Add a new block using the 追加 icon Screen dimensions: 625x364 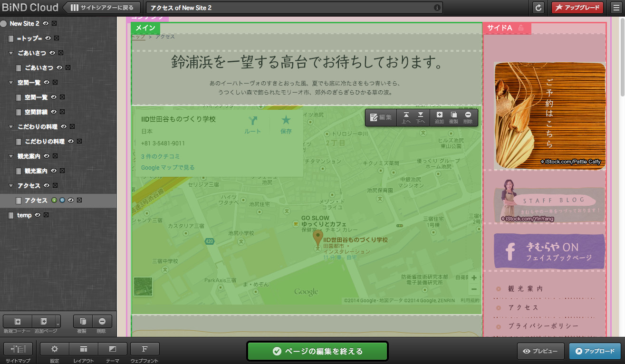pyautogui.click(x=440, y=117)
